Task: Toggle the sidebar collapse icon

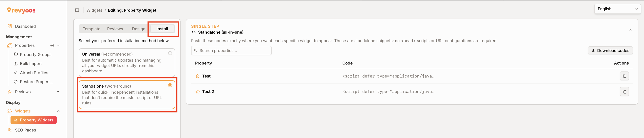Action: [77, 10]
